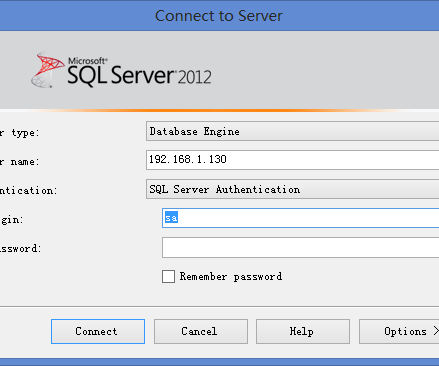The width and height of the screenshot is (439, 366).
Task: Click the Connect button
Action: [98, 331]
